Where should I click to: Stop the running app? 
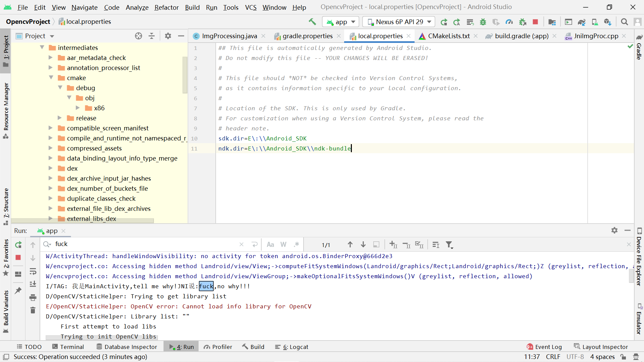[535, 22]
